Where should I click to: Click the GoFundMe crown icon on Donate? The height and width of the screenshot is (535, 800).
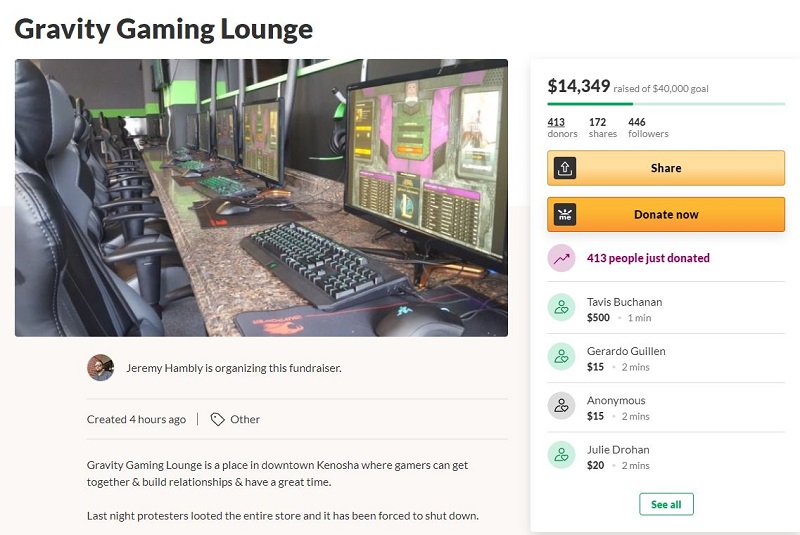point(564,215)
